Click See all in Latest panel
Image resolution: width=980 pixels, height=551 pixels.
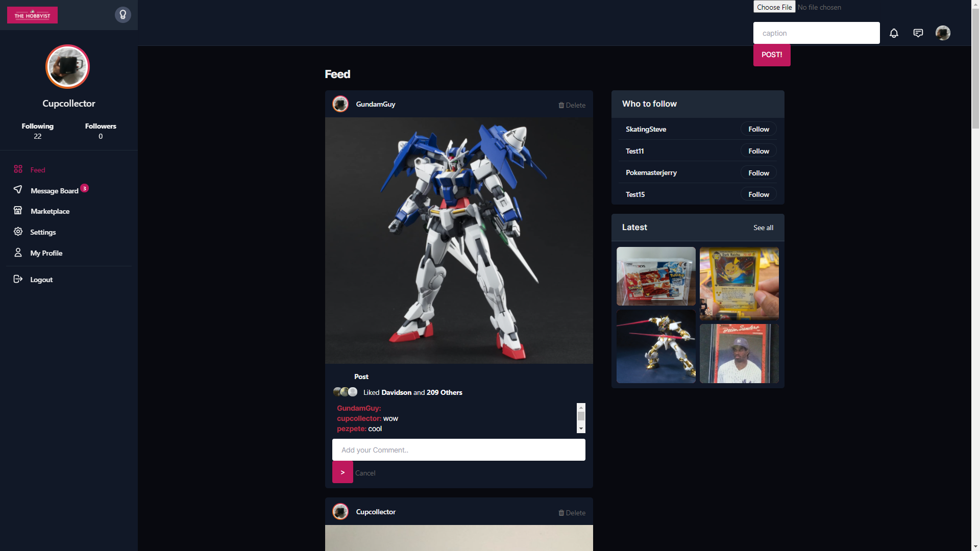[x=763, y=228]
